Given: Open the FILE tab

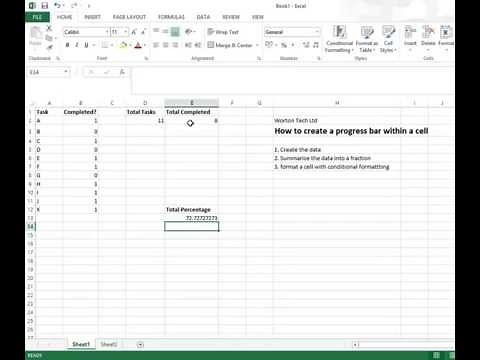Looking at the screenshot, I should tap(37, 17).
